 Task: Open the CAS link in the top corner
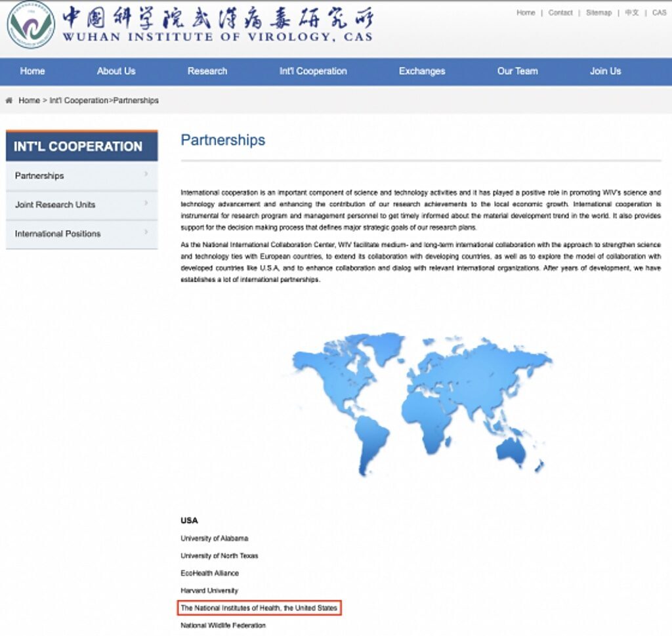(x=659, y=13)
